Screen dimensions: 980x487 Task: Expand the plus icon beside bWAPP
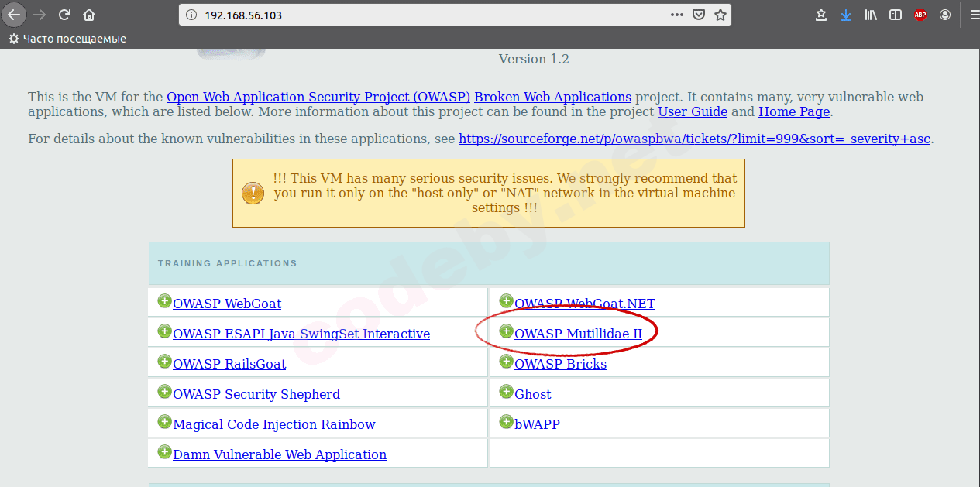[x=506, y=422]
